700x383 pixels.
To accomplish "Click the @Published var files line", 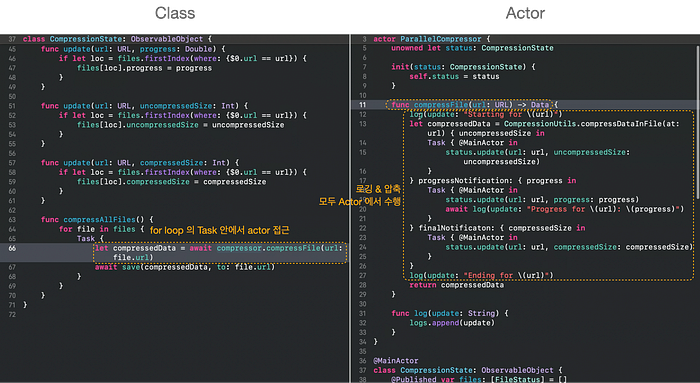I will (479, 379).
